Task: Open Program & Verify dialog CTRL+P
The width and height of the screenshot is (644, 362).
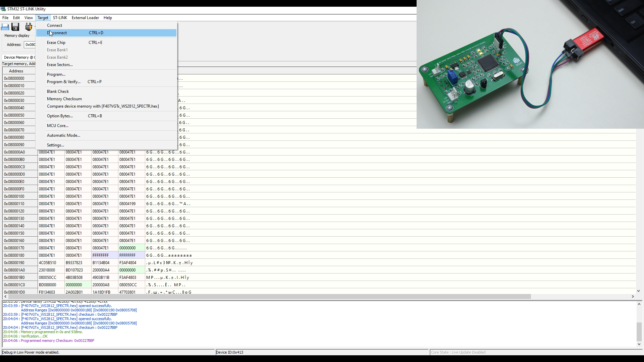Action: [x=63, y=81]
